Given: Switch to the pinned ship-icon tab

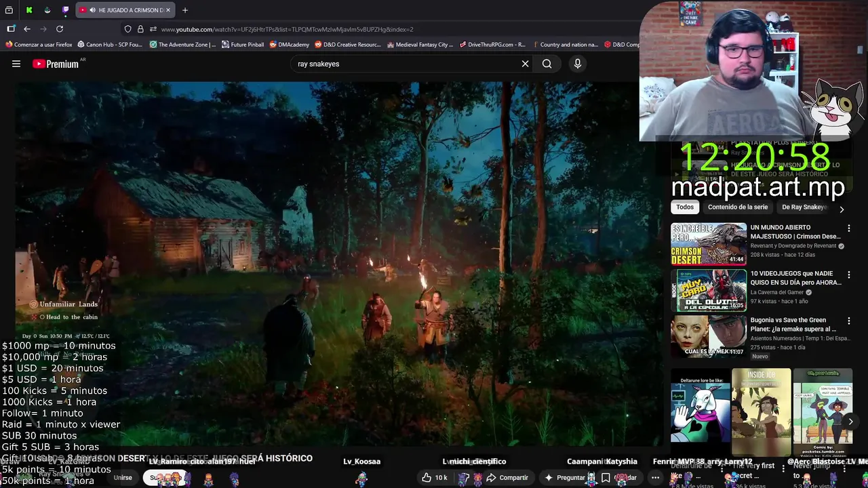Looking at the screenshot, I should tap(47, 10).
